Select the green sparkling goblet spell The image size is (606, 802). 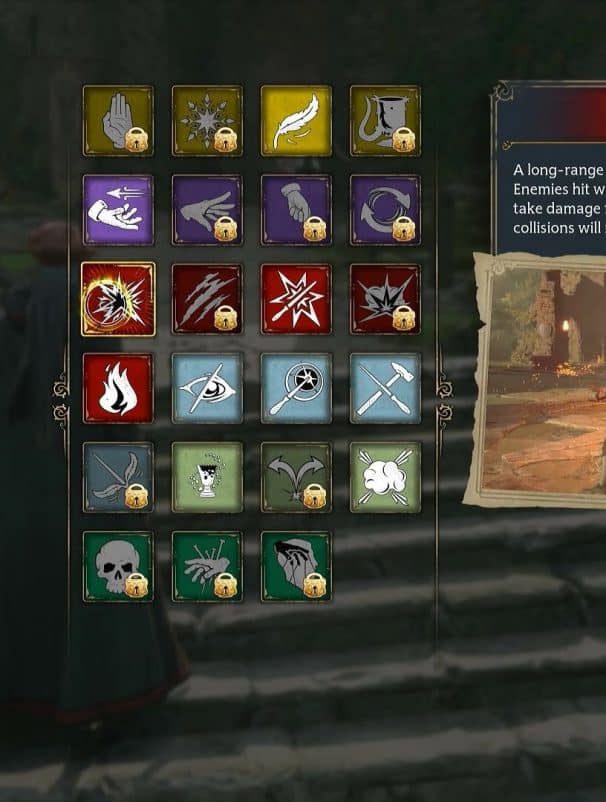pos(207,477)
